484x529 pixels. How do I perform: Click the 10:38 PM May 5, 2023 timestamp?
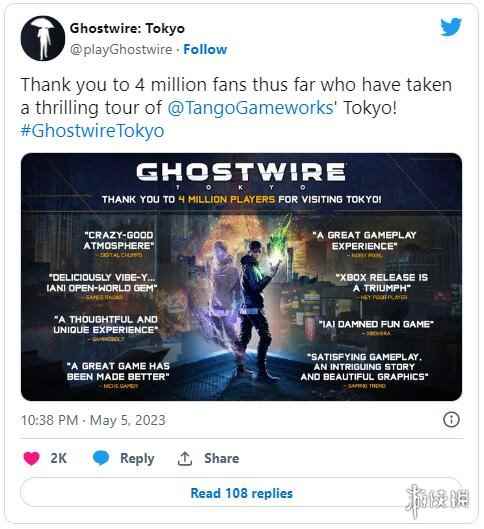point(93,420)
